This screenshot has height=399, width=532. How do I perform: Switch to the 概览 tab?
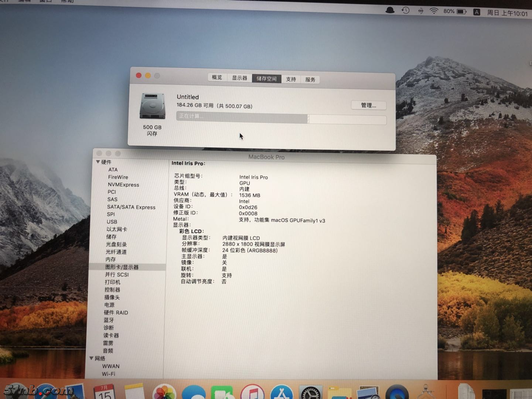(217, 77)
